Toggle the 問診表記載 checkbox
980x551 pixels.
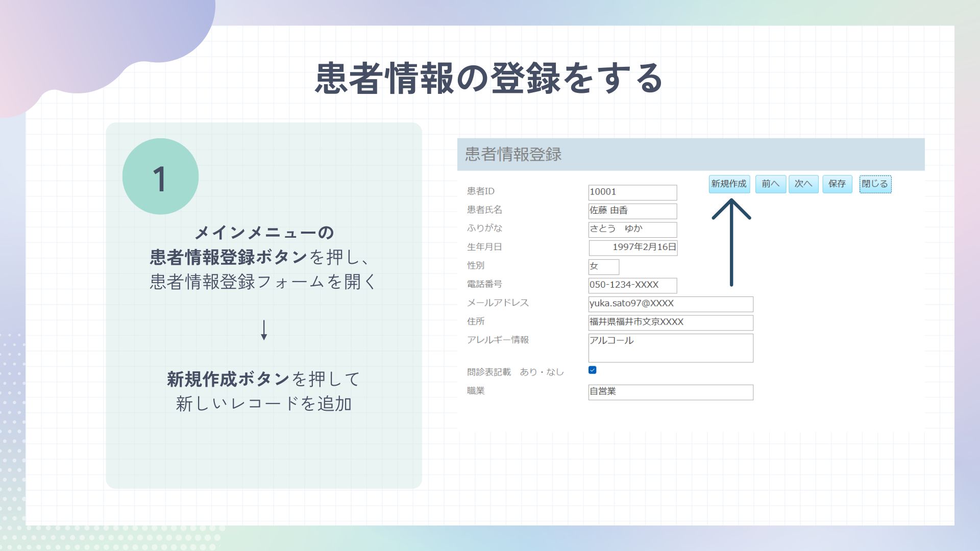(593, 370)
